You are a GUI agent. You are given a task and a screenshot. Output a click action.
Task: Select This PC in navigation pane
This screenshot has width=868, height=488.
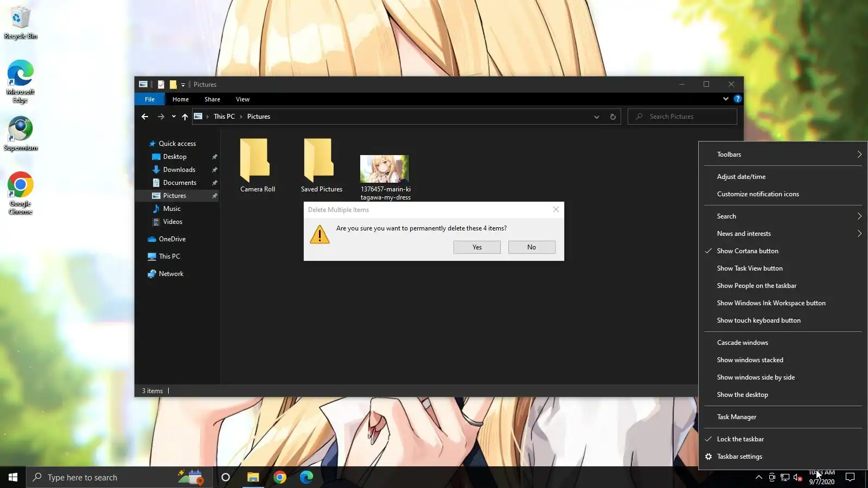coord(169,256)
